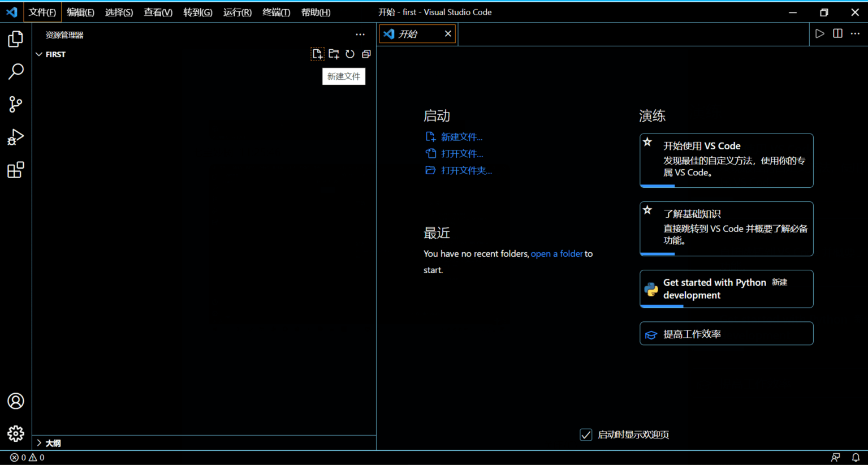868x465 pixels.
Task: Open the 编辑(E) menu
Action: pyautogui.click(x=80, y=12)
